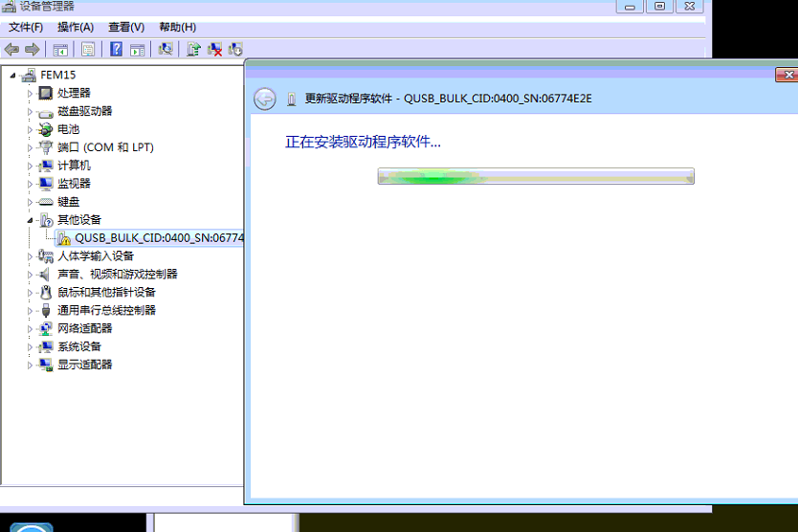Image resolution: width=798 pixels, height=532 pixels.
Task: Click the battery category icon
Action: pyautogui.click(x=46, y=130)
